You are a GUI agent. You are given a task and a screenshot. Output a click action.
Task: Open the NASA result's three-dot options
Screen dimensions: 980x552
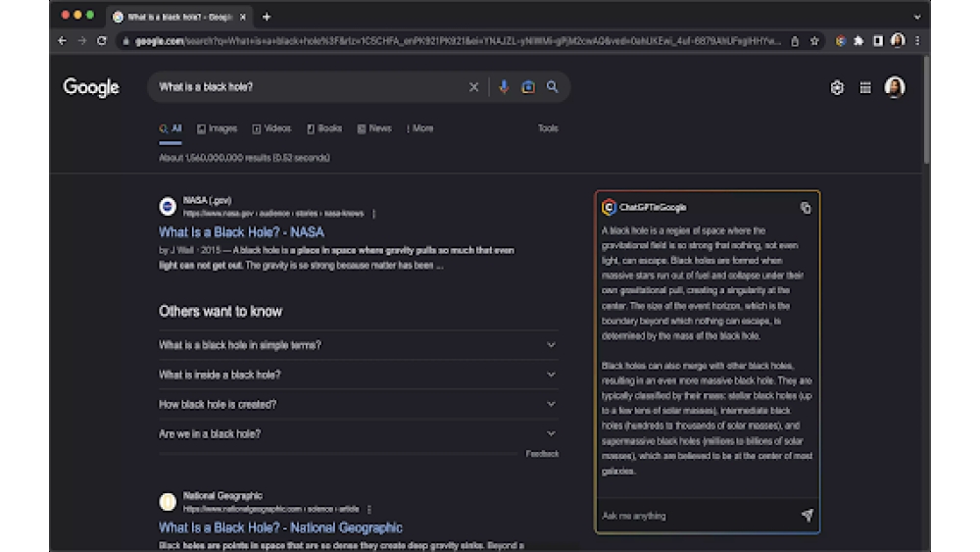(x=373, y=214)
